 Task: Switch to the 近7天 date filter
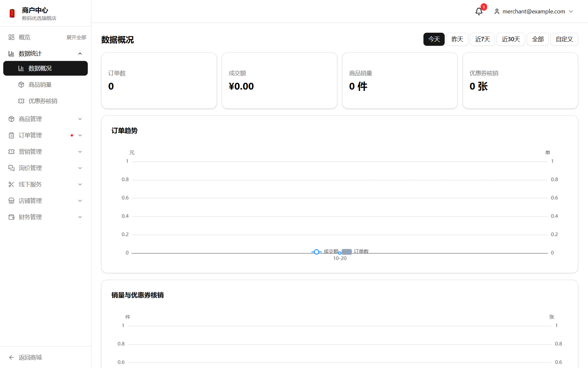pyautogui.click(x=482, y=39)
